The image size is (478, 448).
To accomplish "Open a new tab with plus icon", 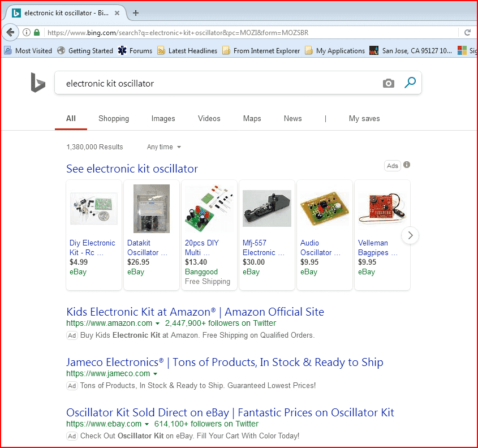I will coord(136,13).
